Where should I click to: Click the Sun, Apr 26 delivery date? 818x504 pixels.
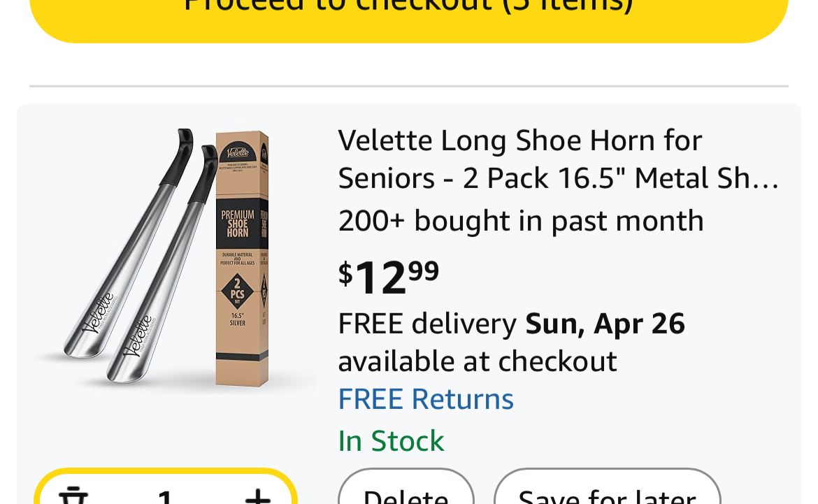click(605, 324)
